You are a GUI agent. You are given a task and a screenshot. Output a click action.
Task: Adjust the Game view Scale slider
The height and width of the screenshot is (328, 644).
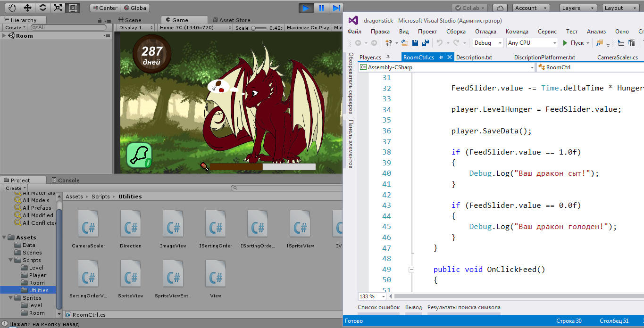click(259, 28)
